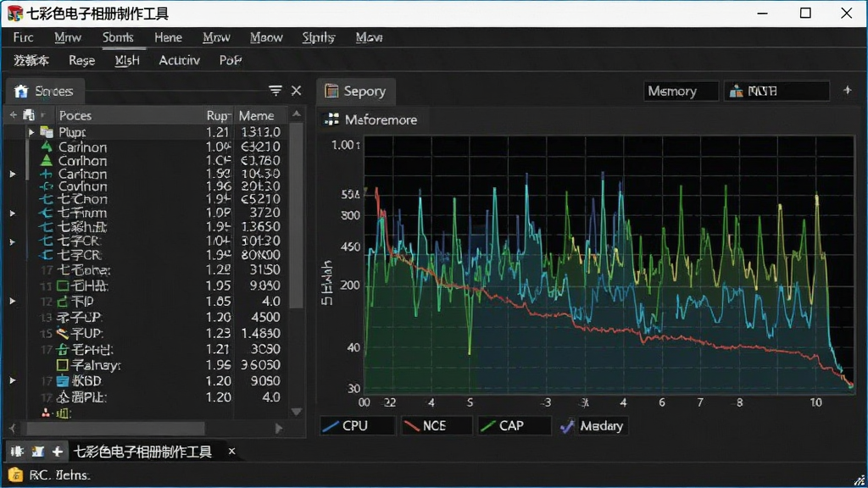Screen dimensions: 868x488
Task: Toggle the CPU legend series
Action: pyautogui.click(x=357, y=425)
